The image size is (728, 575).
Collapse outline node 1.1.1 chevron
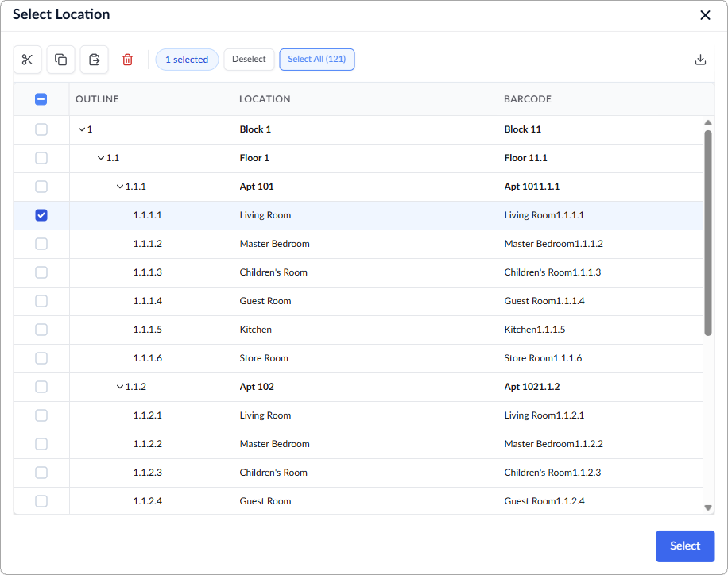(x=120, y=187)
